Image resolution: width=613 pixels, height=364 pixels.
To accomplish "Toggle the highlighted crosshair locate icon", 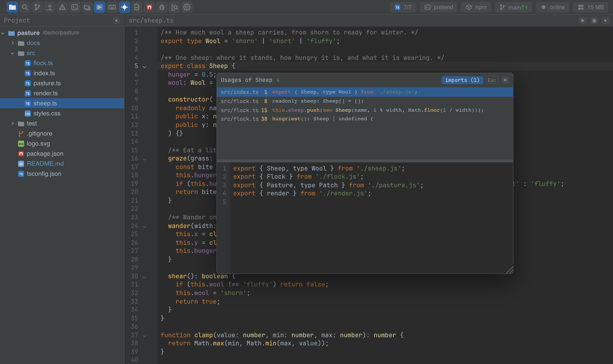I will pos(125,7).
